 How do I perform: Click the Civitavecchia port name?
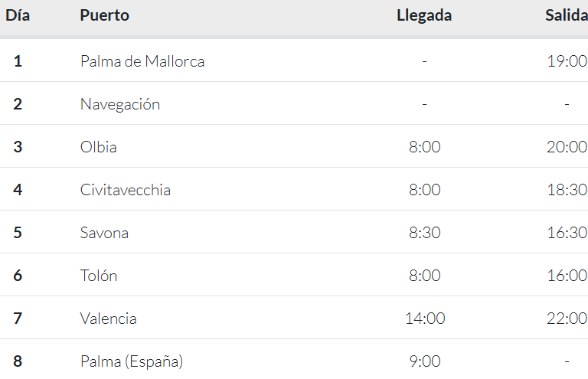click(x=126, y=190)
